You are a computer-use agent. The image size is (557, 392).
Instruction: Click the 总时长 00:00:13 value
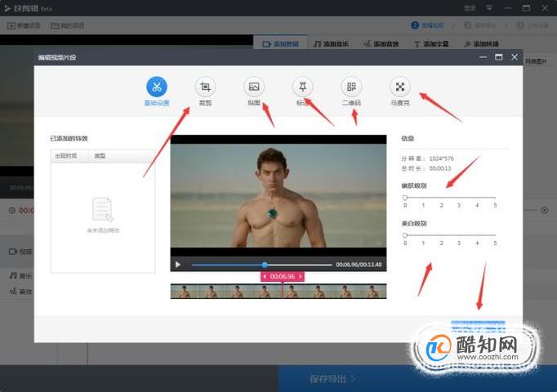[x=439, y=168]
